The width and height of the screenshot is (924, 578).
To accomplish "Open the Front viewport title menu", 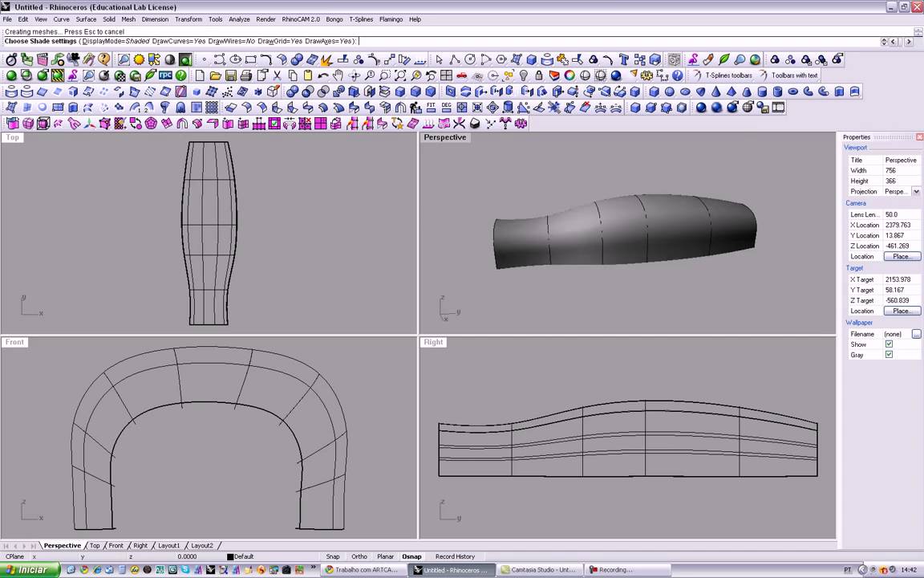I will coord(14,342).
